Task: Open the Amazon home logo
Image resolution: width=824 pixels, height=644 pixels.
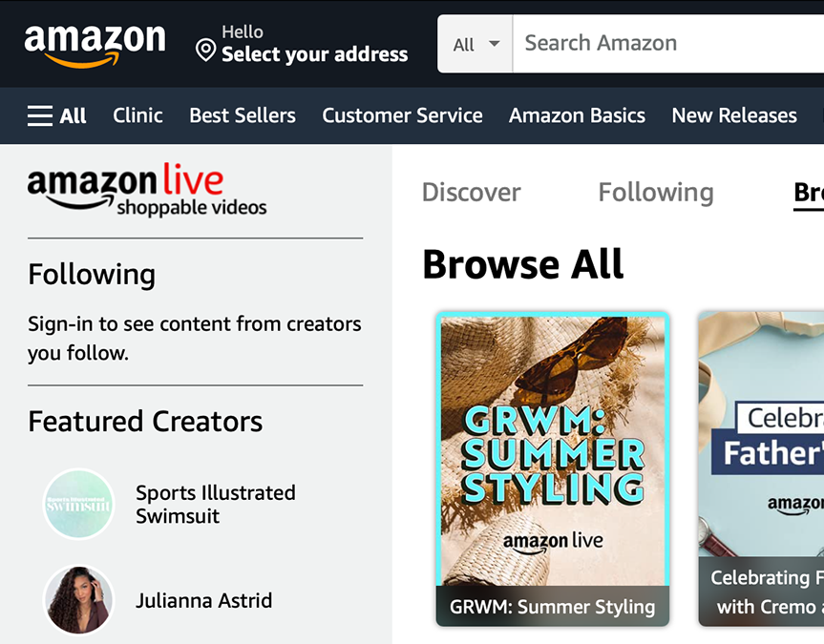Action: click(x=95, y=45)
